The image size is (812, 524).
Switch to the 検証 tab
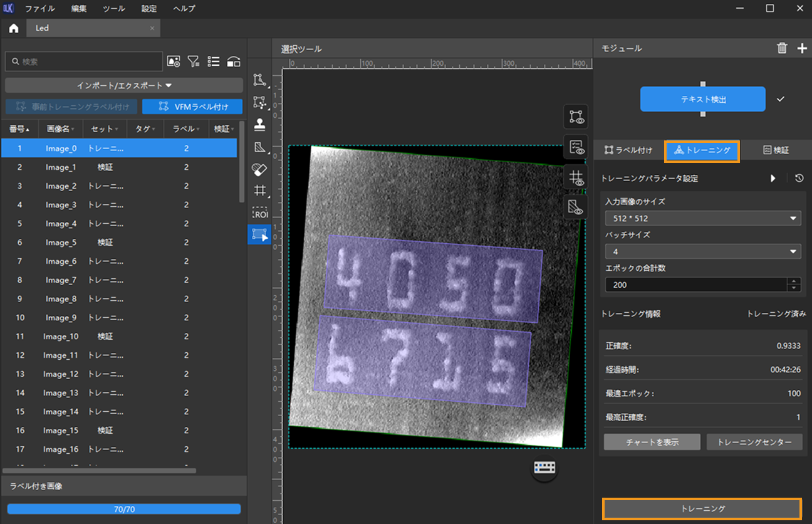click(x=776, y=150)
